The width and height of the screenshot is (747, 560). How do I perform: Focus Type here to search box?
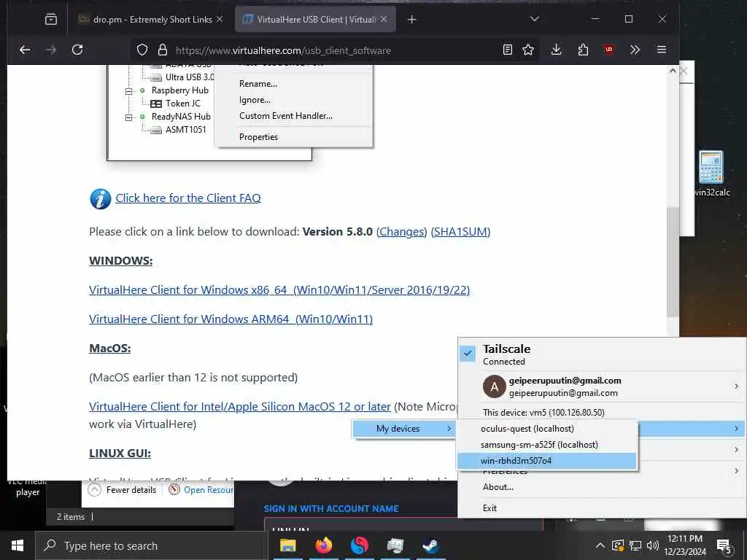click(x=152, y=545)
